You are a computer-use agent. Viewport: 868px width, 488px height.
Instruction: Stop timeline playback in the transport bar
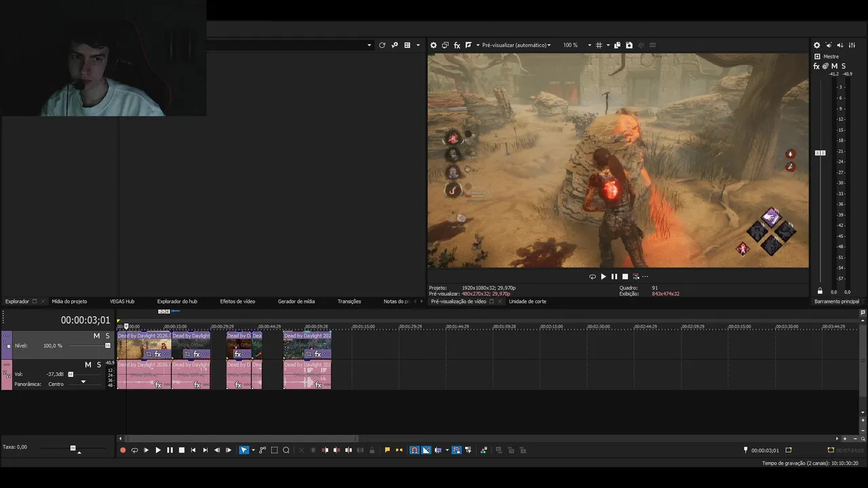[x=182, y=450]
